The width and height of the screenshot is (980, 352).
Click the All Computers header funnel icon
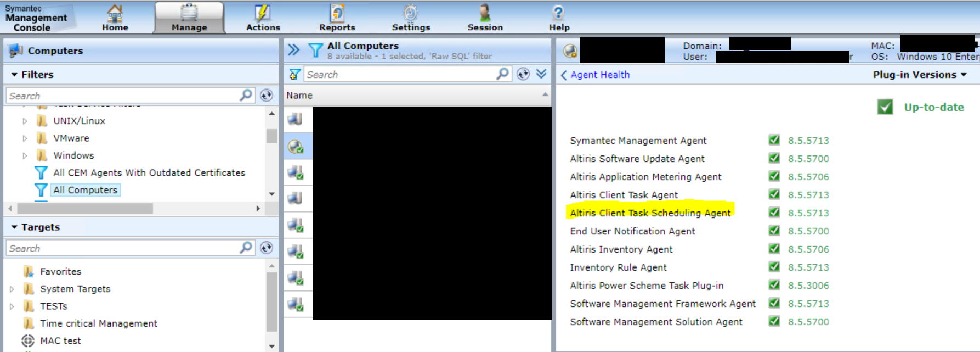[x=315, y=51]
